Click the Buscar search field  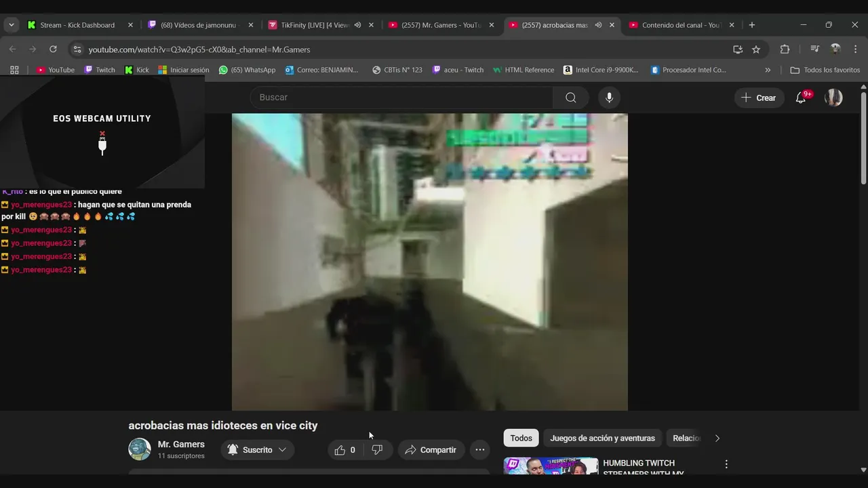(401, 98)
